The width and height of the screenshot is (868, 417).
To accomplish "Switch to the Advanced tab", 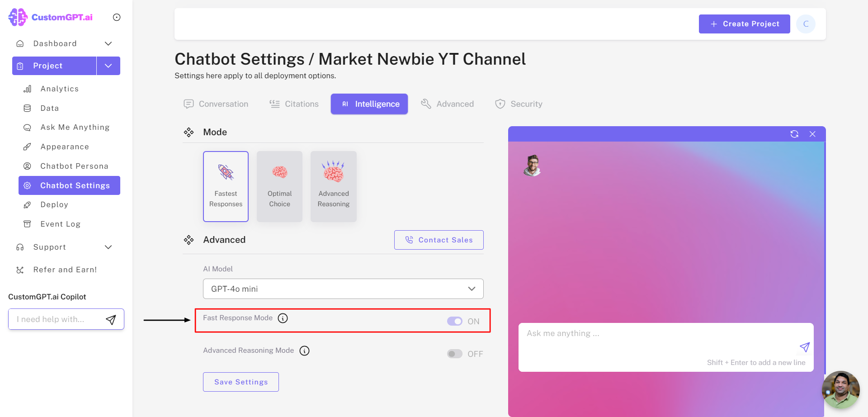I will [447, 104].
